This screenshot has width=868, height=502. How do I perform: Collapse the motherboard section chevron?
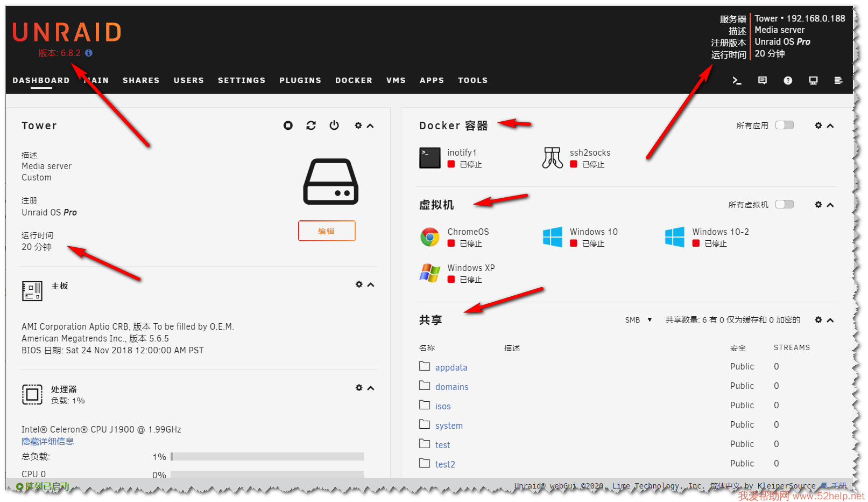point(371,284)
